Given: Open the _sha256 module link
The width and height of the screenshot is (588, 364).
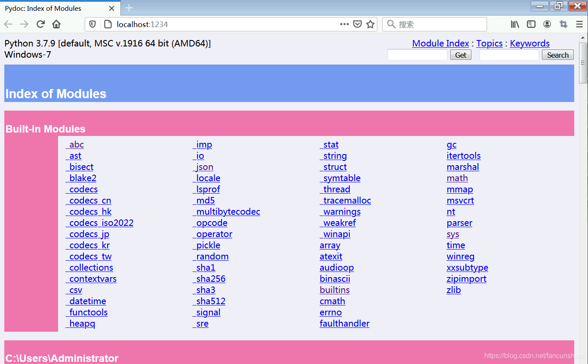Looking at the screenshot, I should pyautogui.click(x=209, y=279).
